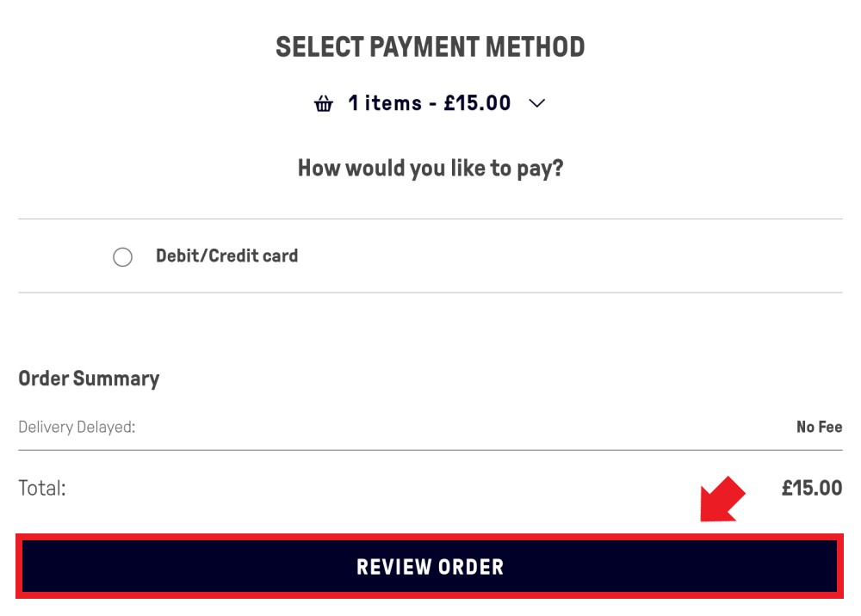Click the payment option row for Debit/Credit card
This screenshot has width=861, height=616.
(430, 256)
